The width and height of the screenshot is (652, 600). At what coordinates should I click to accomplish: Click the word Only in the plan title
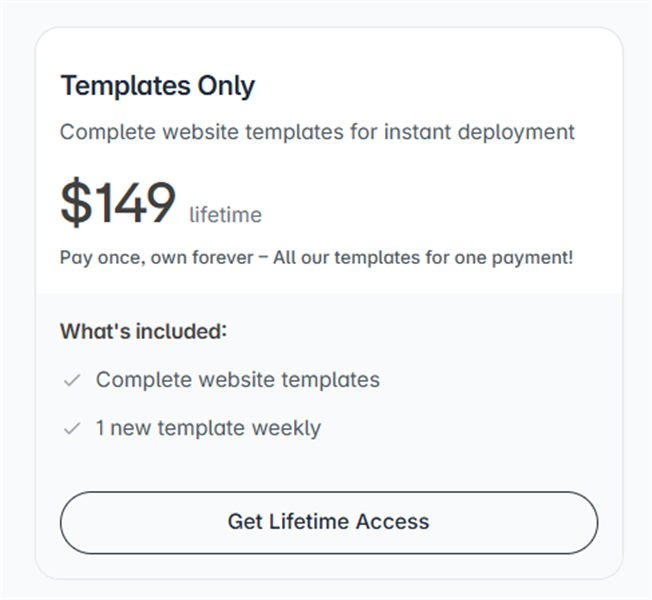[226, 86]
